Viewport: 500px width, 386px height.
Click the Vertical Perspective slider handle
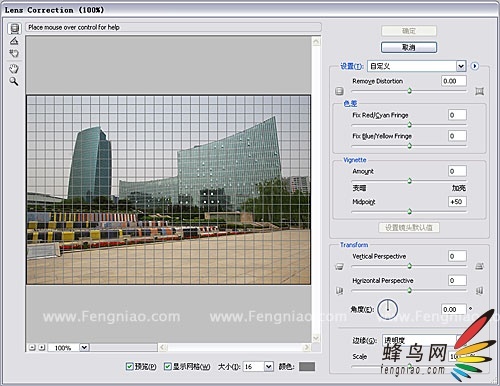(410, 266)
